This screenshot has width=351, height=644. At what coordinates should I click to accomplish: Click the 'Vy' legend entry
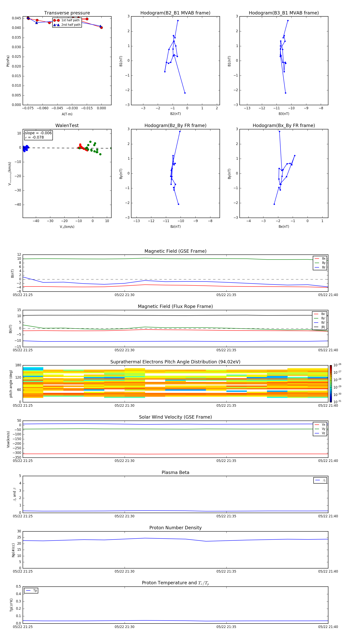pyautogui.click(x=320, y=429)
